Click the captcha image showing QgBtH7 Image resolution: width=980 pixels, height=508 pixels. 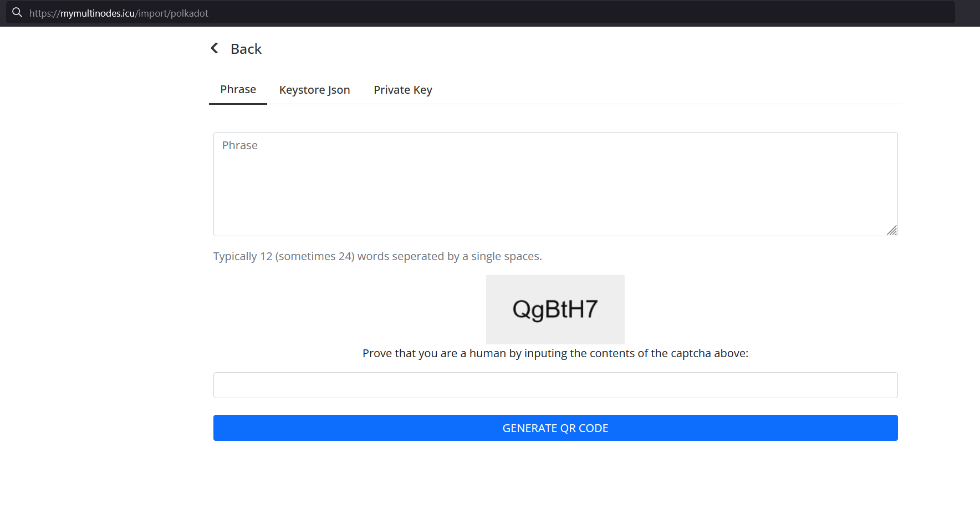[x=555, y=309]
